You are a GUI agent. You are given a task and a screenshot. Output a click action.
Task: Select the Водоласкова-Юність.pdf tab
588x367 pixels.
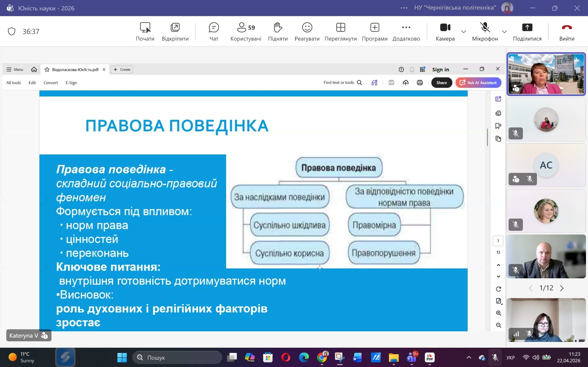(75, 70)
